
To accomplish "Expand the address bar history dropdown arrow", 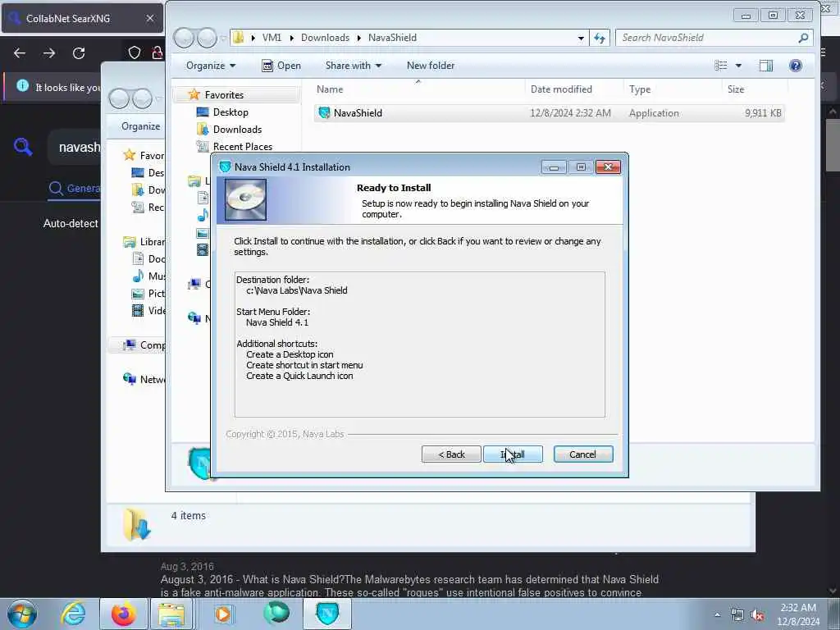I will 581,38.
